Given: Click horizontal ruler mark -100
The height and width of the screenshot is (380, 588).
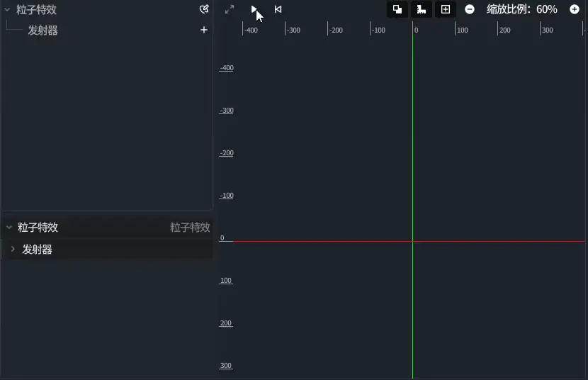Looking at the screenshot, I should 378,30.
